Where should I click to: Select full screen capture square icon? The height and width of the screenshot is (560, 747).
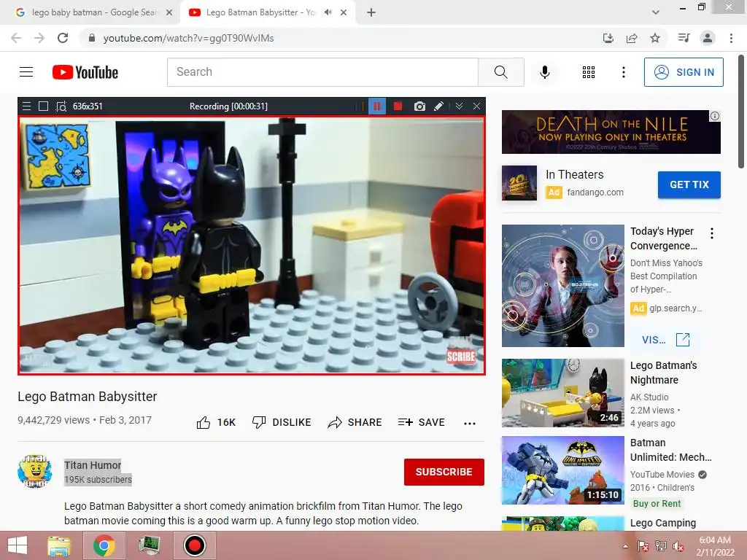click(43, 106)
